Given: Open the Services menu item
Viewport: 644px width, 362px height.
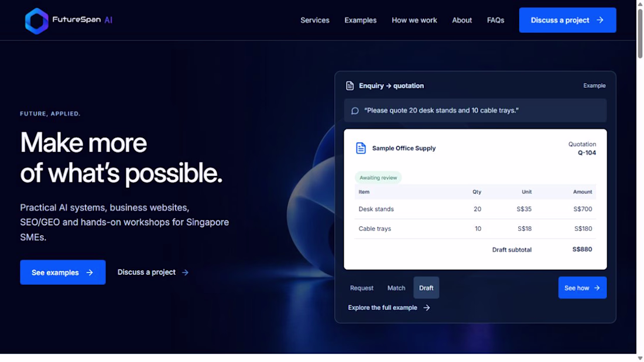Looking at the screenshot, I should pyautogui.click(x=315, y=20).
